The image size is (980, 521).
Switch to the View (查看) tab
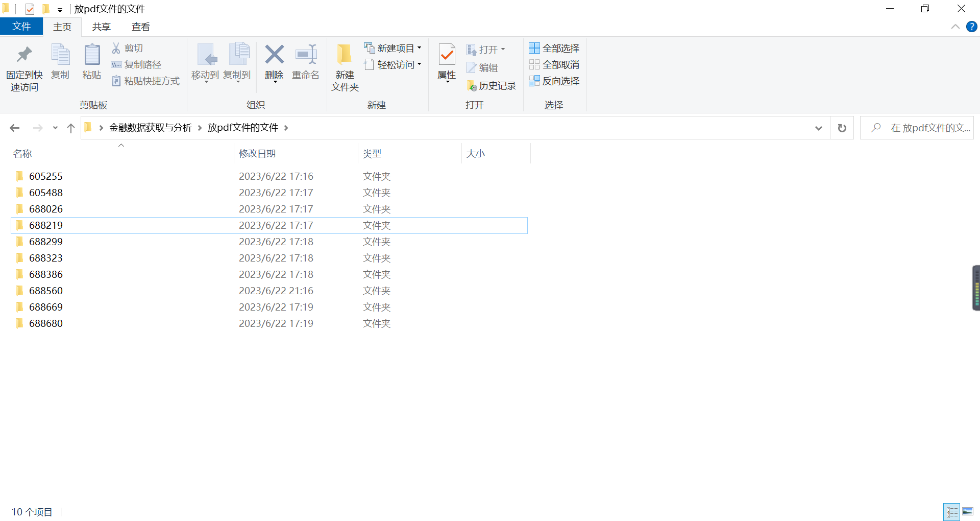(x=141, y=27)
